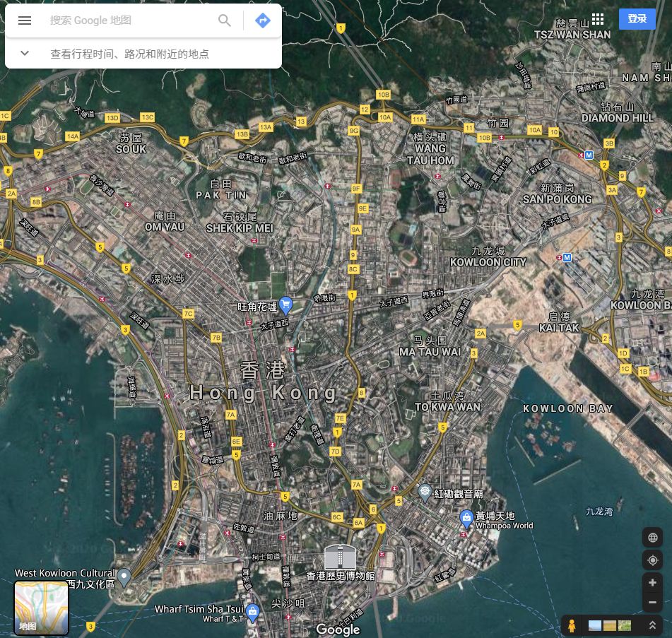Screen dimensions: 672x638
Task: Open the Google apps grid
Action: click(x=598, y=19)
